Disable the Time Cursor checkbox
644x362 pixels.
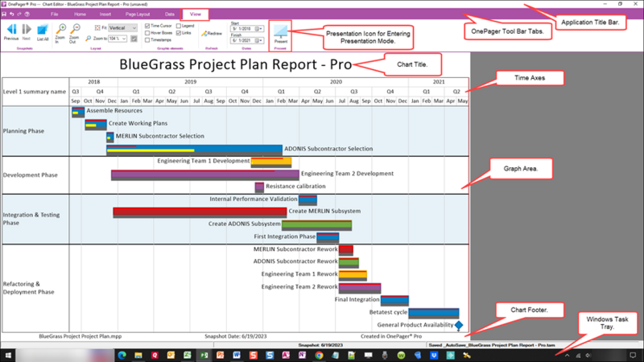click(x=147, y=26)
